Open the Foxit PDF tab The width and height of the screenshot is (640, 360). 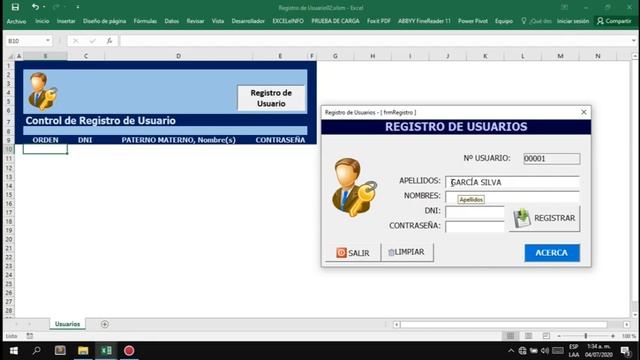click(x=378, y=21)
